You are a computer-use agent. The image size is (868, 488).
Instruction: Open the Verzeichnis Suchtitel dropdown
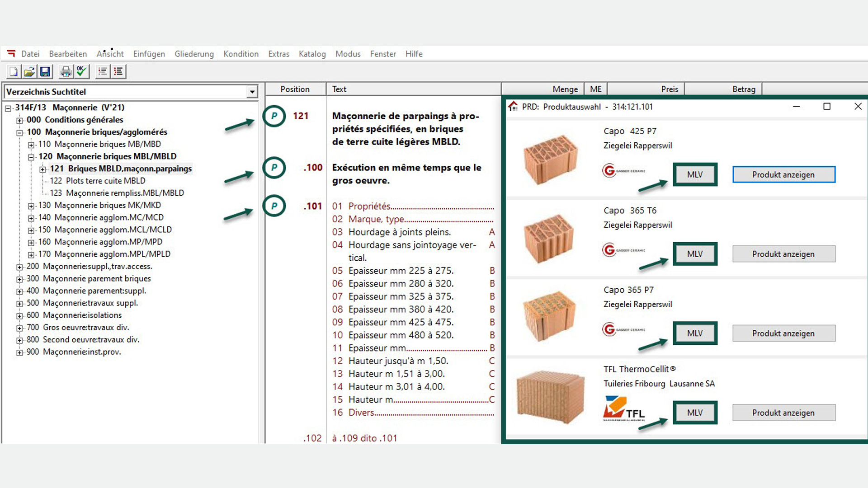tap(252, 92)
